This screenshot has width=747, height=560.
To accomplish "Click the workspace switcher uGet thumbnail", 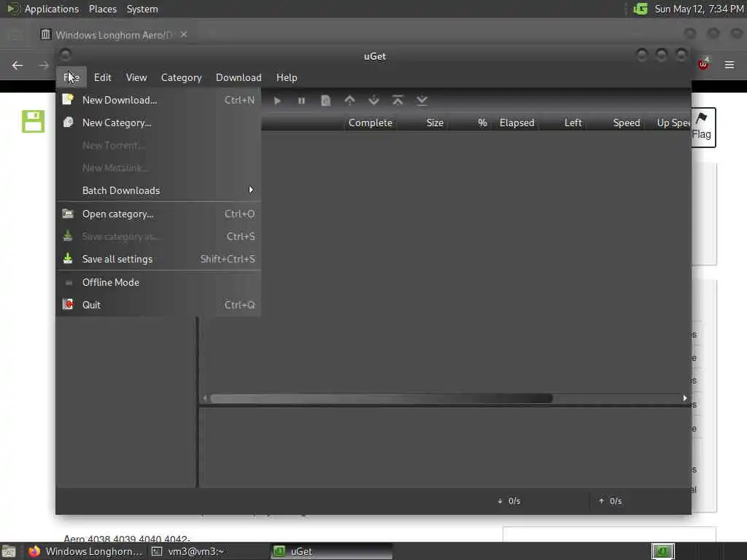I will click(x=662, y=551).
